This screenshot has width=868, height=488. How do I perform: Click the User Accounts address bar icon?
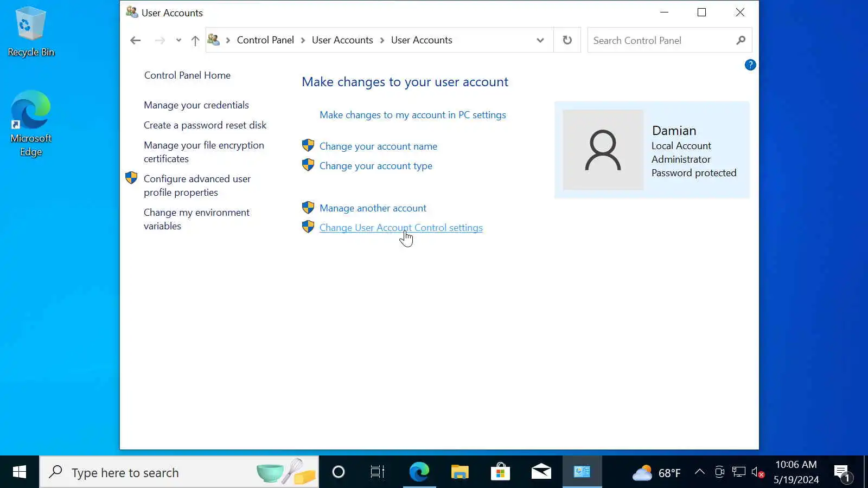click(214, 40)
